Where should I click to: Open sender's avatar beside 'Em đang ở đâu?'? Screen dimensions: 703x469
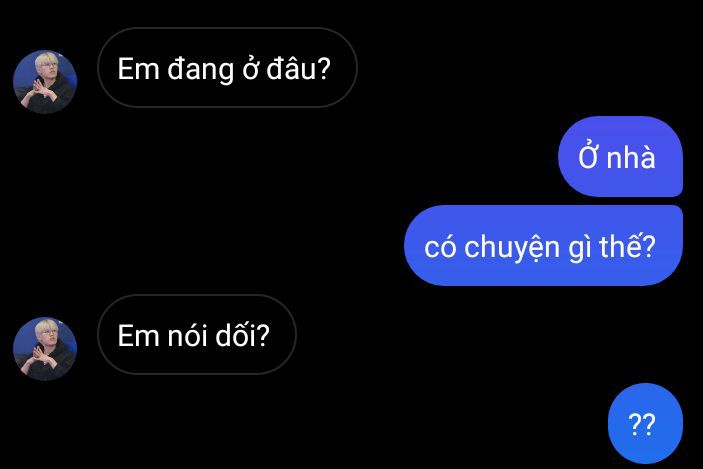tap(45, 82)
